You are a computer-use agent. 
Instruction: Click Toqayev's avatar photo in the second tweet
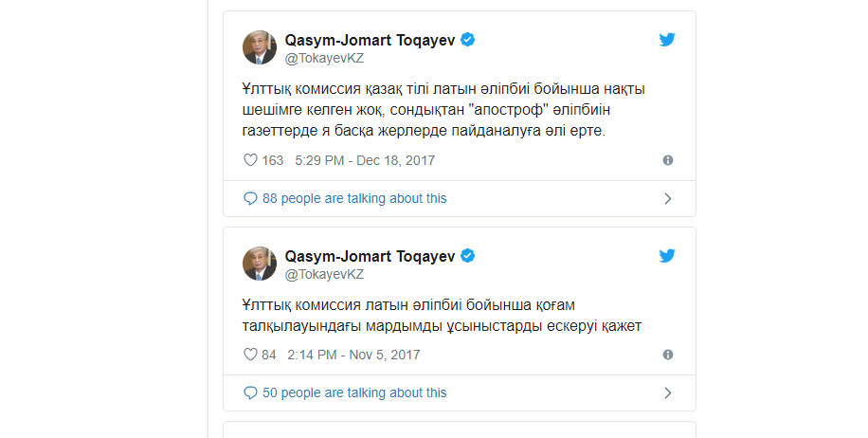coord(260,264)
